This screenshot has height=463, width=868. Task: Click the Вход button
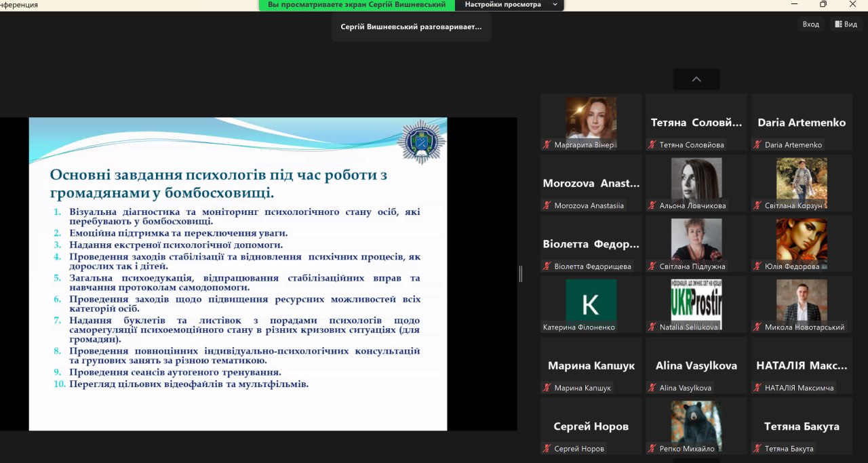point(810,24)
